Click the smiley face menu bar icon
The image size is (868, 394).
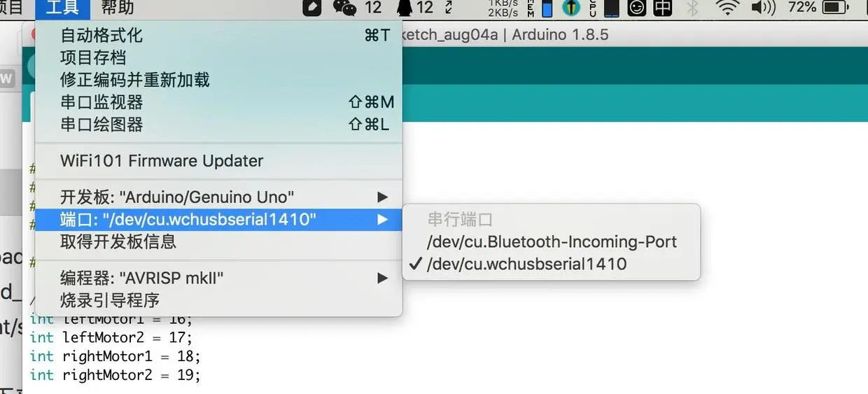[637, 8]
